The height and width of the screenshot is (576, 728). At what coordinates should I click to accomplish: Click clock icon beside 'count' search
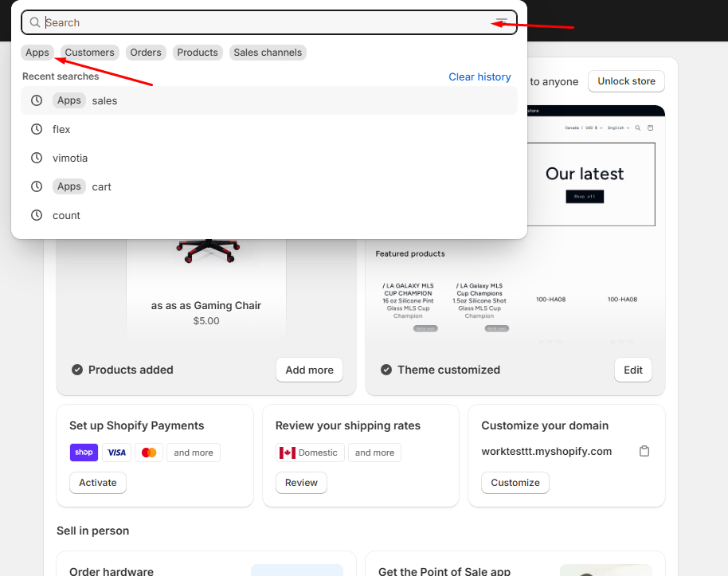(37, 216)
